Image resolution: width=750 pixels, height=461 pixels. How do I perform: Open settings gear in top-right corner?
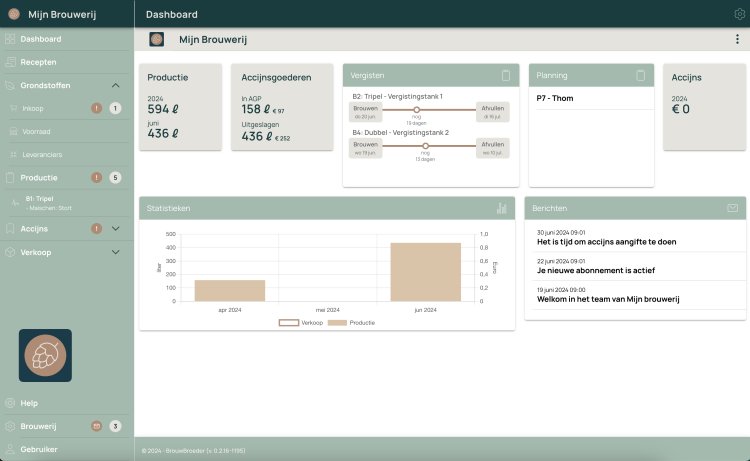coord(740,14)
